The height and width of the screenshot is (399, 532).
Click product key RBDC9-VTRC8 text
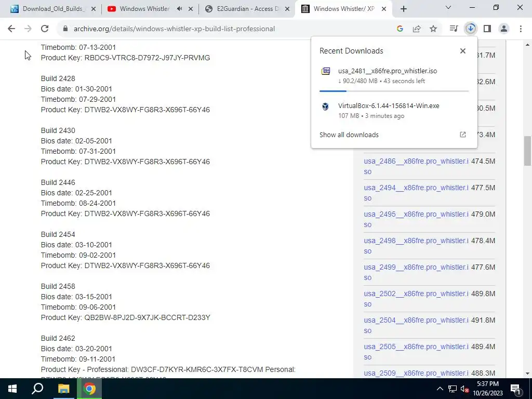pyautogui.click(x=147, y=58)
